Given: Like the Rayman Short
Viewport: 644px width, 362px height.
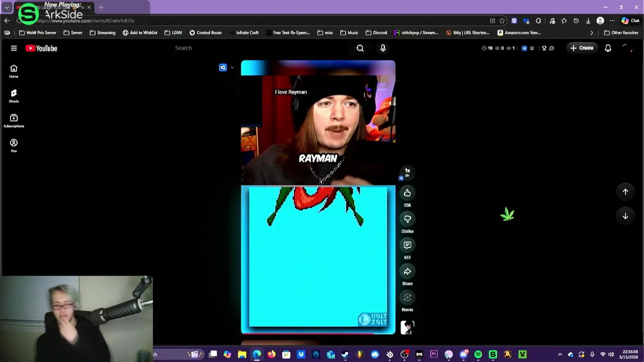Looking at the screenshot, I should [408, 193].
